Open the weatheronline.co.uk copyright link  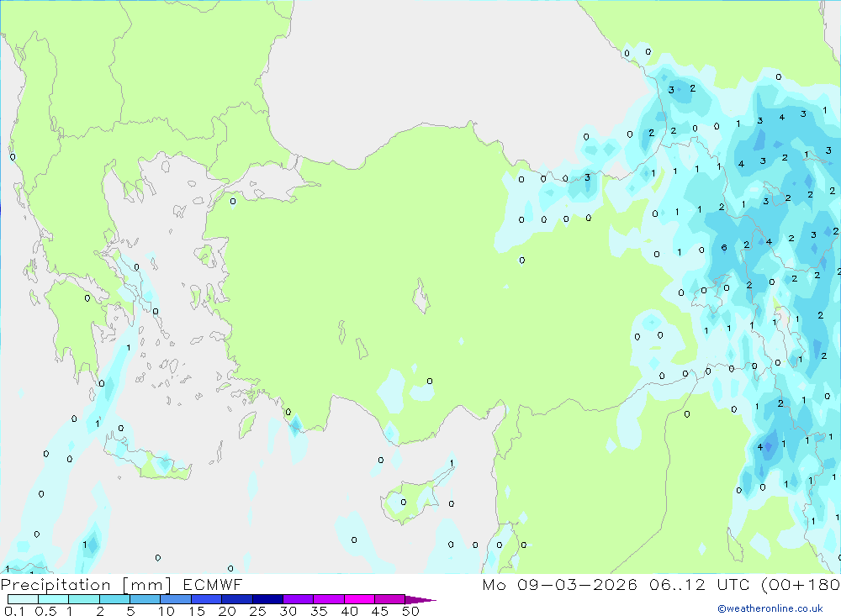tap(770, 608)
